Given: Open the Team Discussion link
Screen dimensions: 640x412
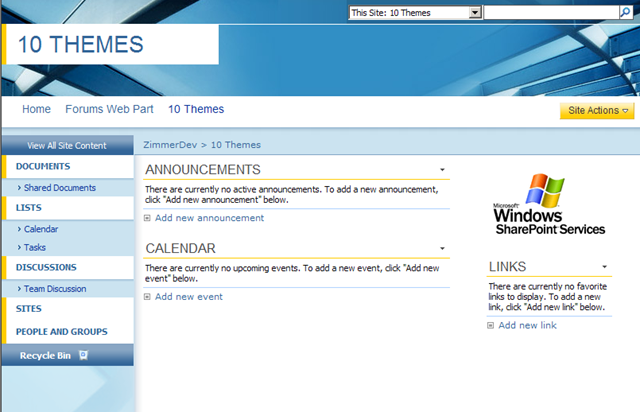Looking at the screenshot, I should (55, 289).
